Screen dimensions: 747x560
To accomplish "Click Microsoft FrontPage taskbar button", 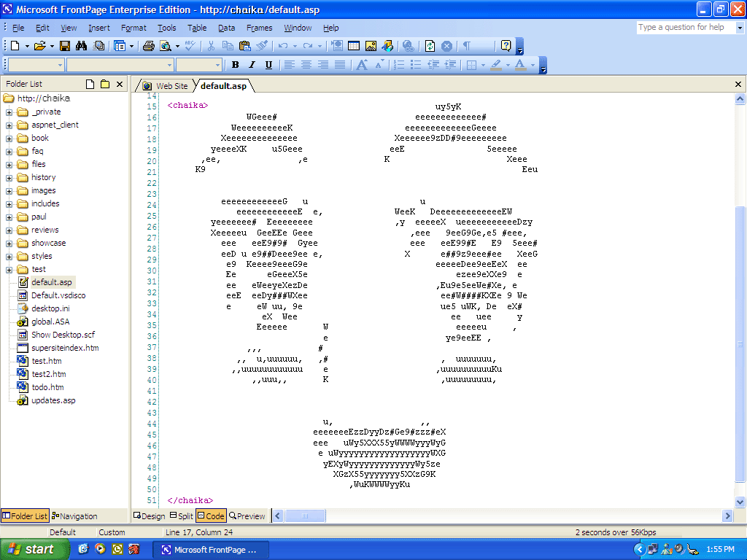I will click(211, 550).
